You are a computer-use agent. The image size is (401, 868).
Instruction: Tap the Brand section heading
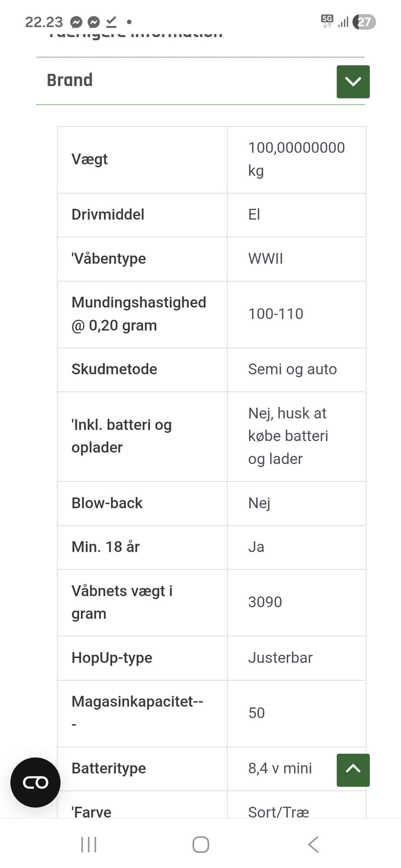(x=70, y=80)
